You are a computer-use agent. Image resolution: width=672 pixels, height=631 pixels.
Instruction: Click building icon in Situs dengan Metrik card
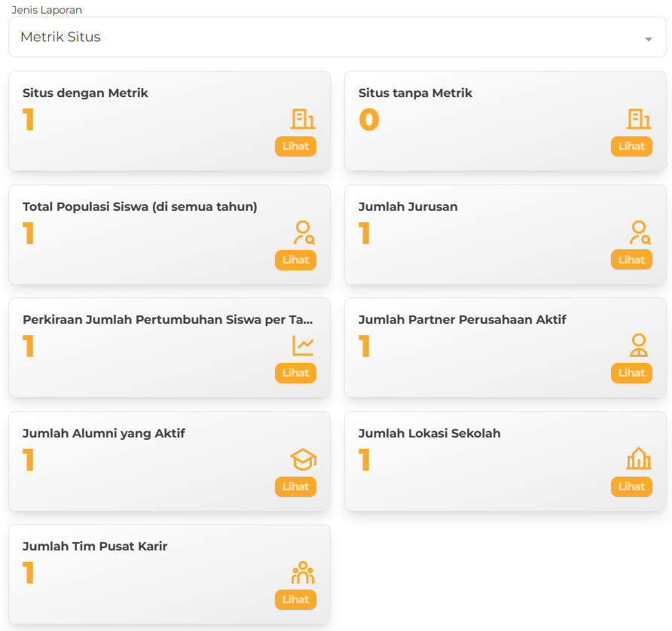click(x=303, y=119)
